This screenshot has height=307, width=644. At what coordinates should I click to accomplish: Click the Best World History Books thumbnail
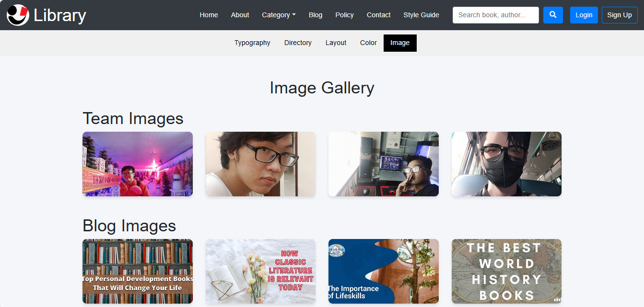506,271
